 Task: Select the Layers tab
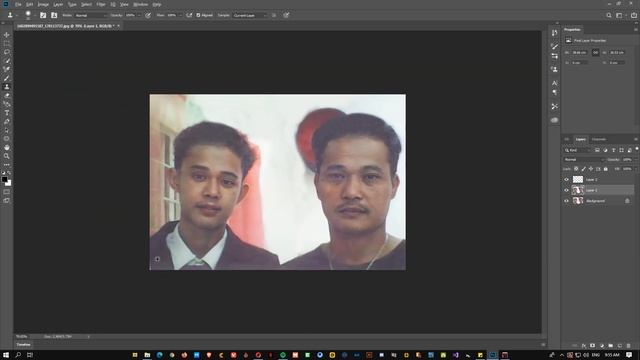point(580,140)
